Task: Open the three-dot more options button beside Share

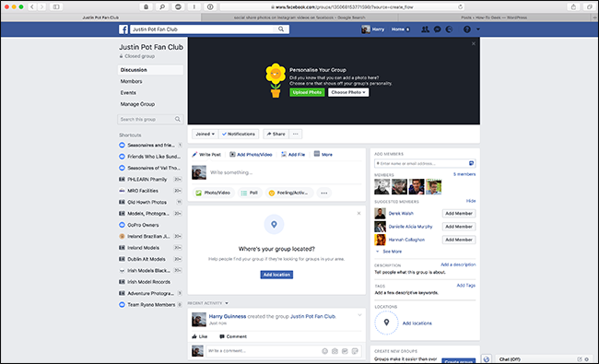Action: 296,134
